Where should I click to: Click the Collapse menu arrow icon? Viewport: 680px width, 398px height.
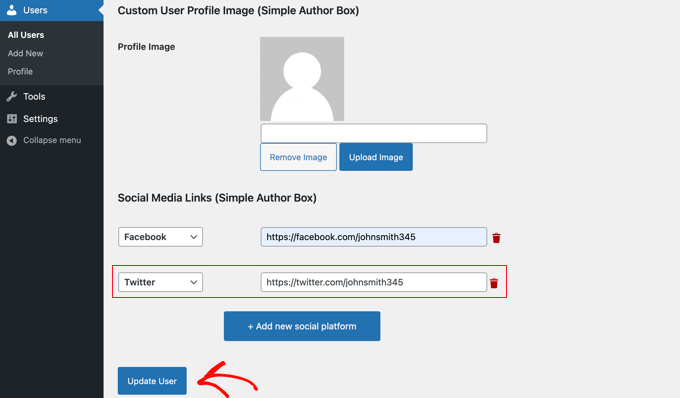click(12, 140)
